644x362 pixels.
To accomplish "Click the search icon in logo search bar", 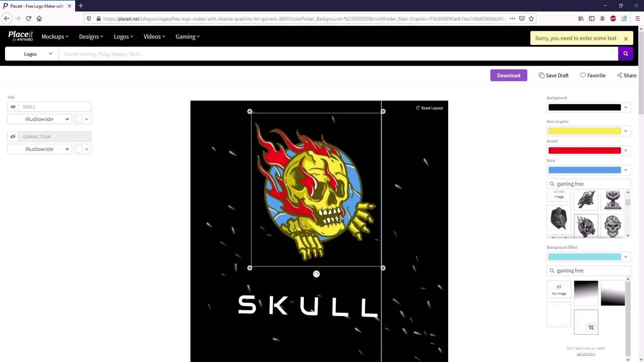I will point(626,54).
